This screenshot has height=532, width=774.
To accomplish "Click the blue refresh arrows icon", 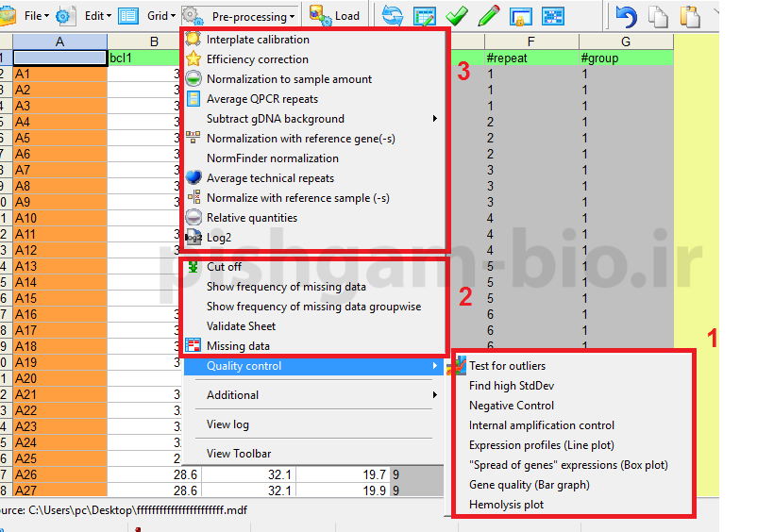I will pyautogui.click(x=392, y=16).
